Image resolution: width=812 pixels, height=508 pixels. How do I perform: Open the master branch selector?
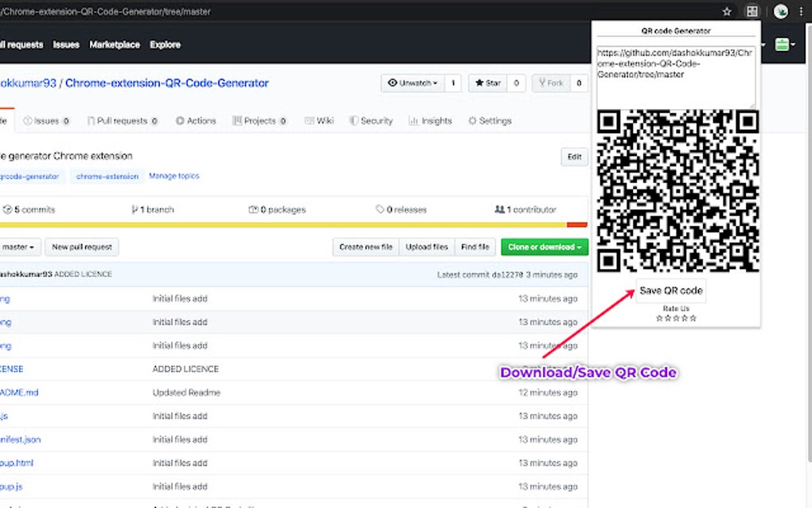tap(16, 247)
